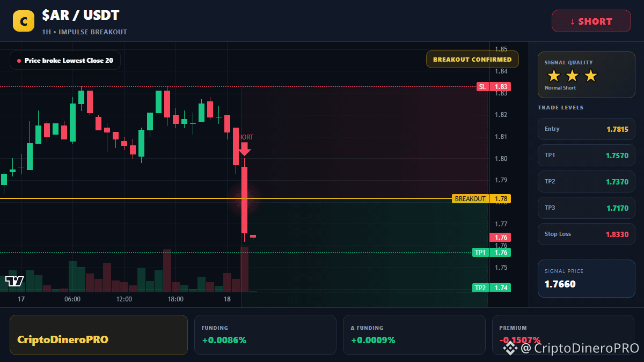Click the Signal Price 1.7660 card
Viewport: 644px width, 362px height.
pos(587,278)
